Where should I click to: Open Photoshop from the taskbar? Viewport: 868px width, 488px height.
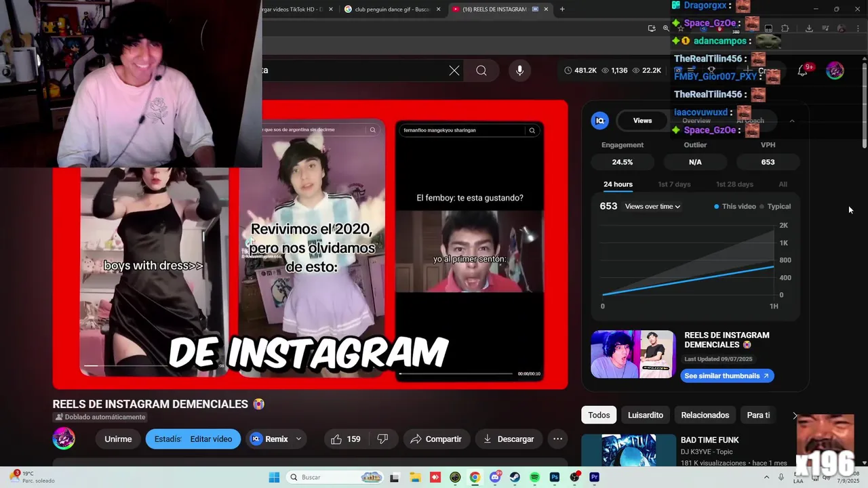pyautogui.click(x=555, y=477)
